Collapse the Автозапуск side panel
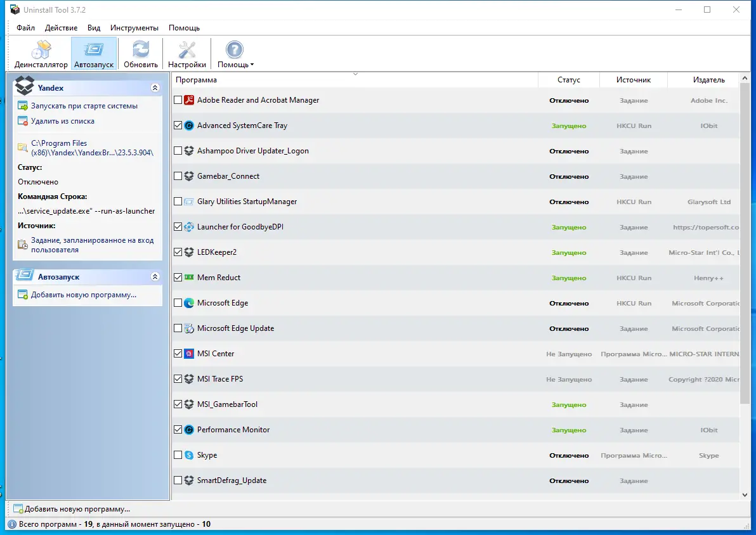The height and width of the screenshot is (535, 756). [155, 276]
